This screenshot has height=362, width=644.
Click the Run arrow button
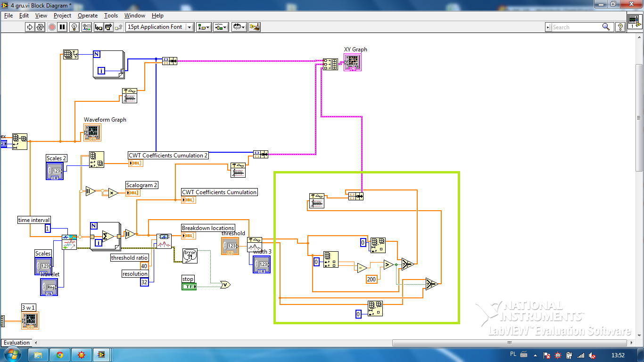click(x=30, y=27)
